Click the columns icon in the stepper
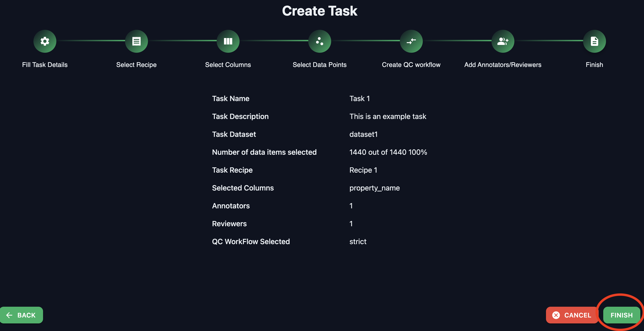 tap(228, 41)
